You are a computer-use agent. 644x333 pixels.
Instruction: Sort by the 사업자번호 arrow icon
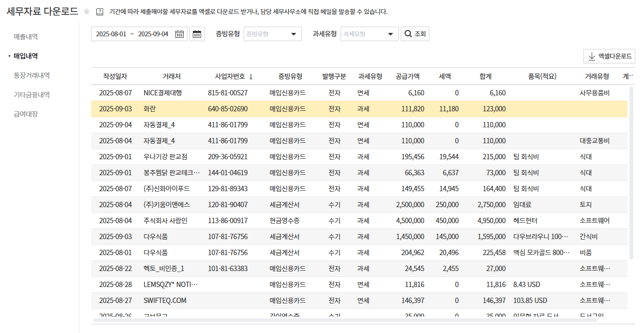[251, 76]
